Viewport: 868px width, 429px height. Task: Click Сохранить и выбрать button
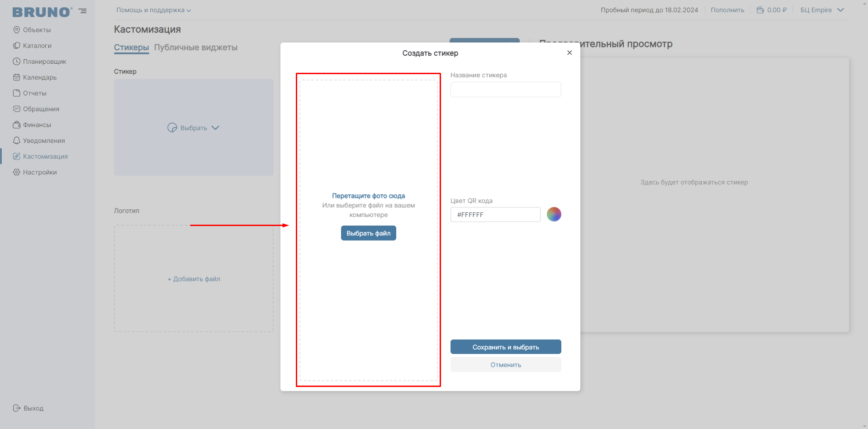(506, 347)
